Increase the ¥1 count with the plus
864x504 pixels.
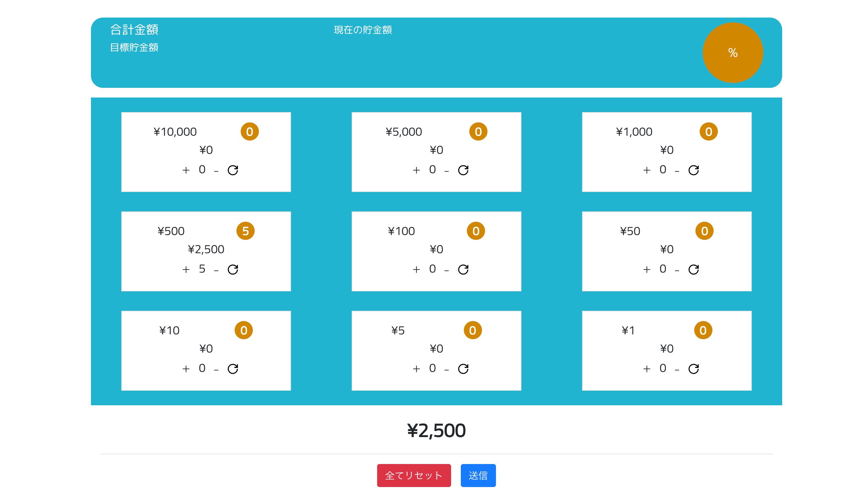click(x=647, y=369)
